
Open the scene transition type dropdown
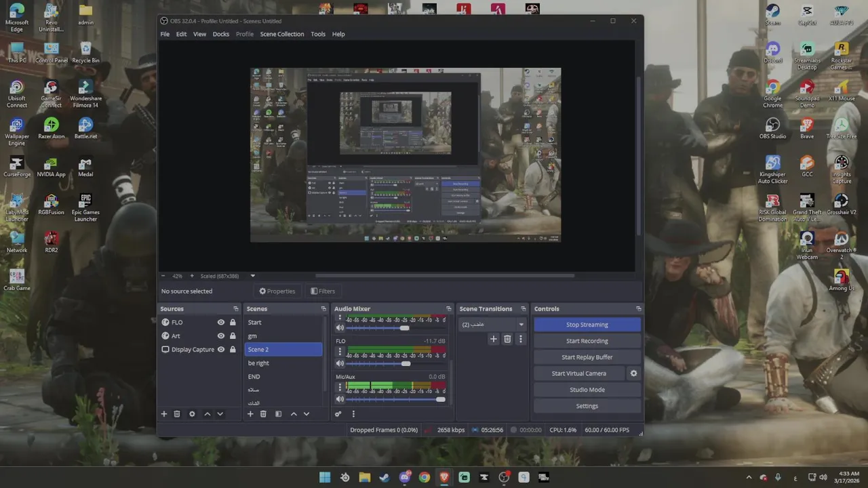[492, 325]
